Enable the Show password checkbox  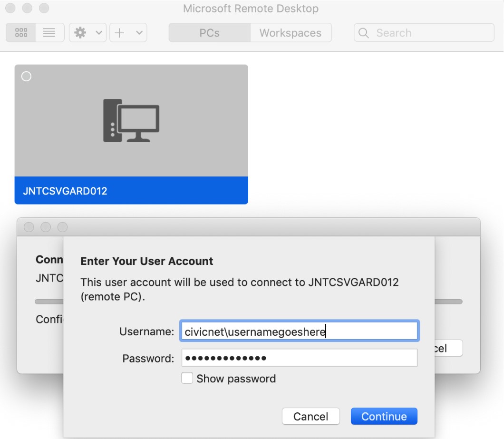pyautogui.click(x=187, y=378)
